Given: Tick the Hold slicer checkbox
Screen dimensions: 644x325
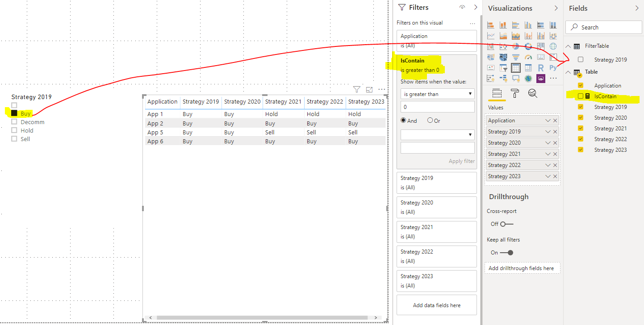Looking at the screenshot, I should point(14,130).
